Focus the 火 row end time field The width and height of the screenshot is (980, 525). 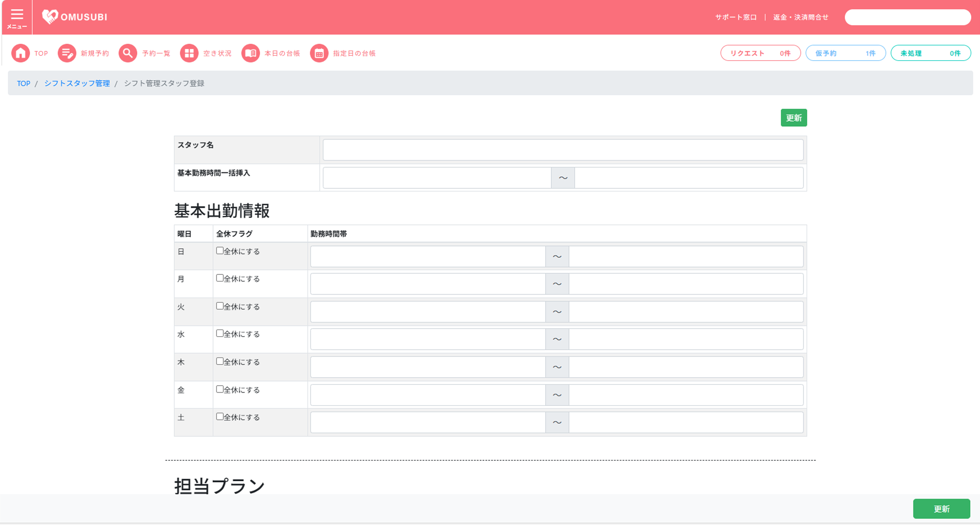[686, 311]
